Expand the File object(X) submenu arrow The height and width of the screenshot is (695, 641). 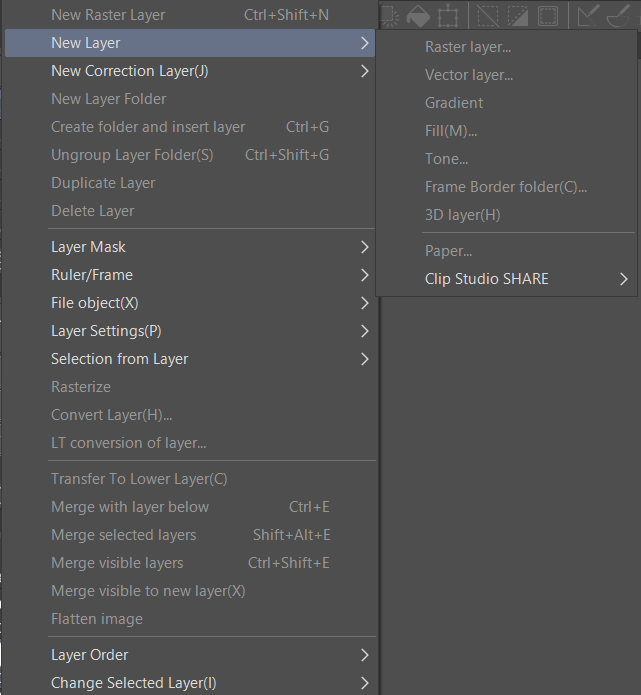pos(364,303)
